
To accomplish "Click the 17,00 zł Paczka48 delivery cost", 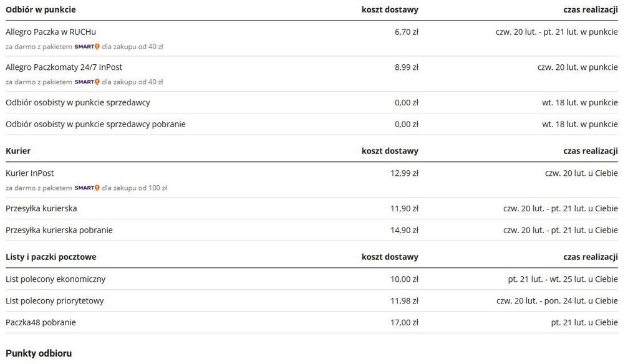I will pos(404,323).
